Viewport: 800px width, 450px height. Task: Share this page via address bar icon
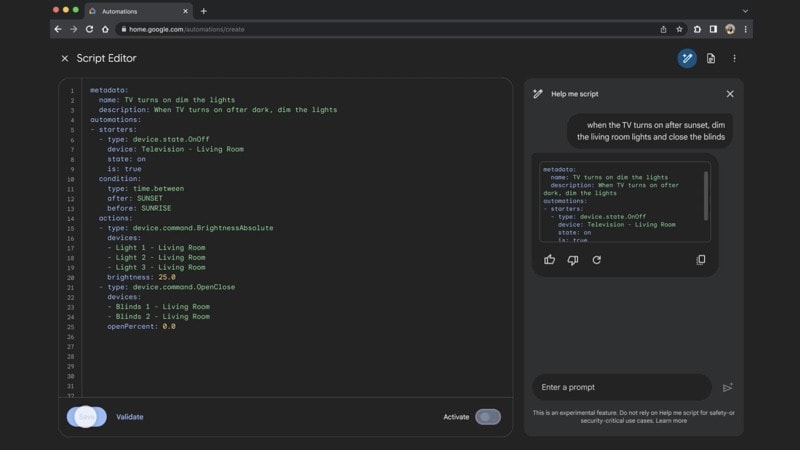(x=663, y=30)
